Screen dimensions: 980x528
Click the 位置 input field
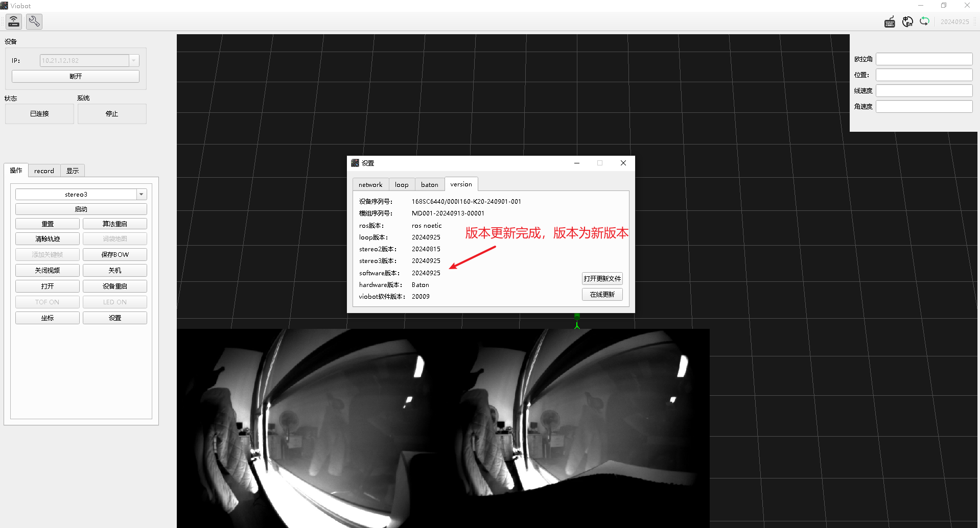coord(924,75)
